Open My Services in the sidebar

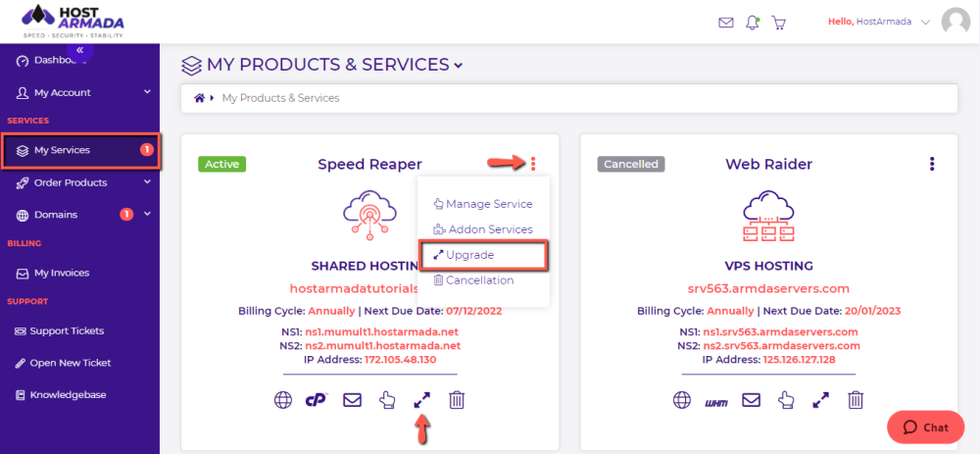pyautogui.click(x=80, y=150)
